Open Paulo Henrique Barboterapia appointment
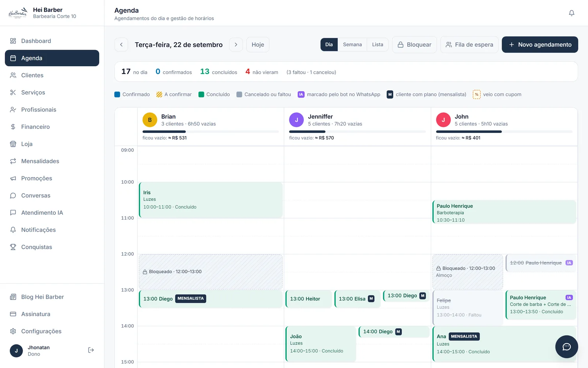This screenshot has width=588, height=368. click(x=504, y=212)
